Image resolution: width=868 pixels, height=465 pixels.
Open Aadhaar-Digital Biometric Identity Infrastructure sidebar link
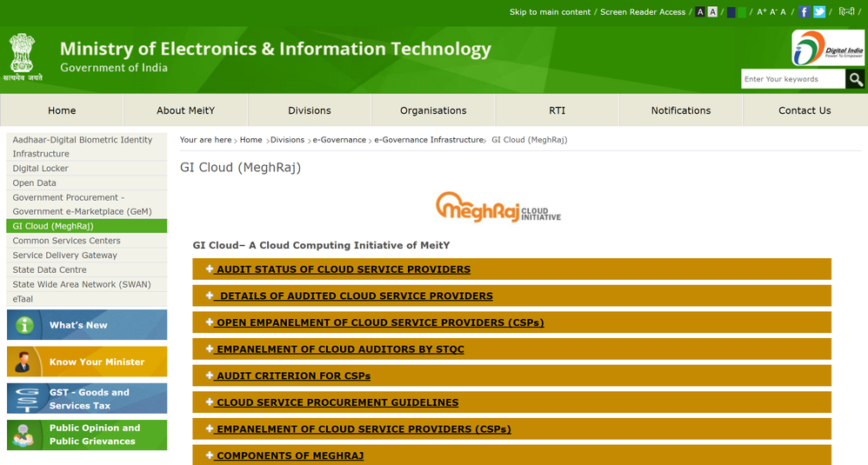click(x=86, y=147)
